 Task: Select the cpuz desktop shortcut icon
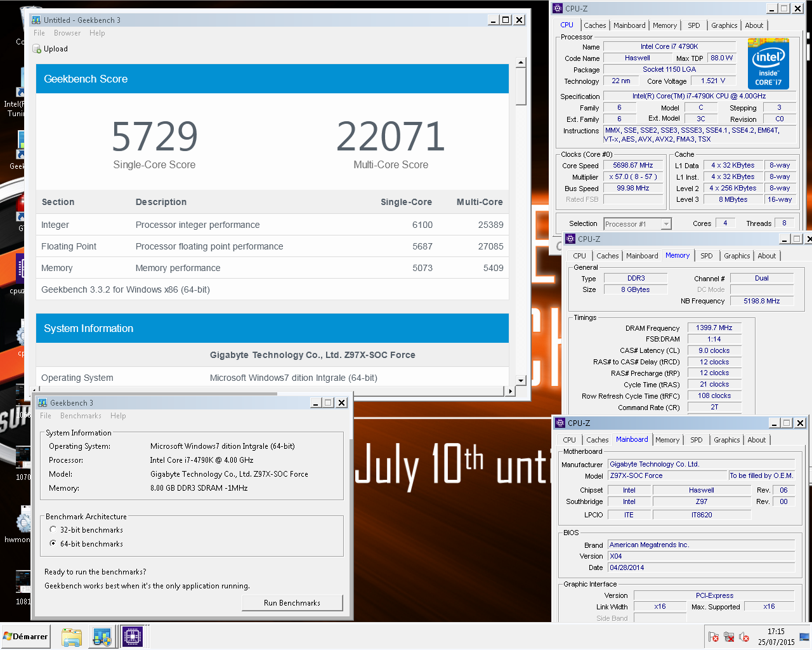[x=20, y=270]
